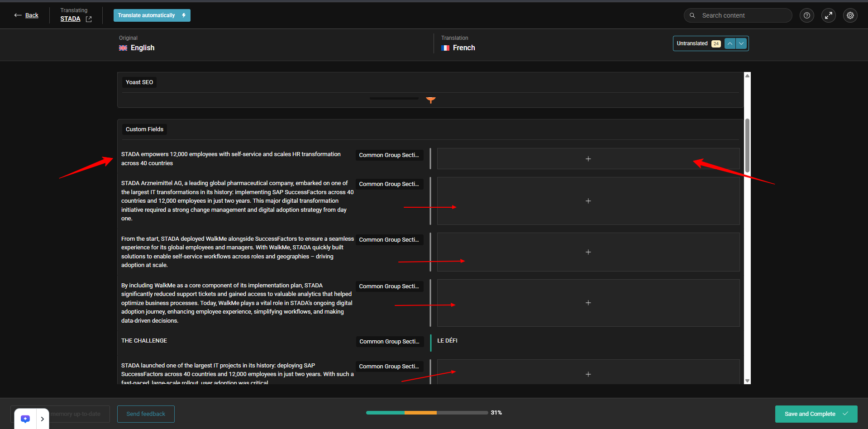Click Translate automatically button
Viewport: 868px width, 429px height.
point(152,15)
